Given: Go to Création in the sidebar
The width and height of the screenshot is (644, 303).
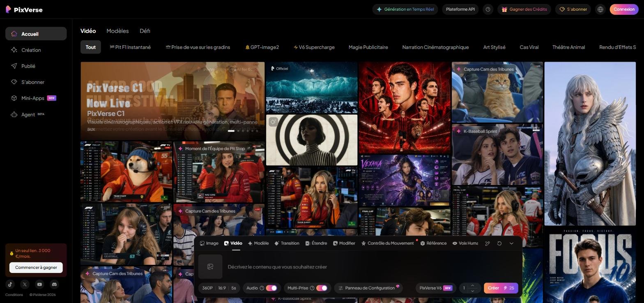Looking at the screenshot, I should click(36, 50).
